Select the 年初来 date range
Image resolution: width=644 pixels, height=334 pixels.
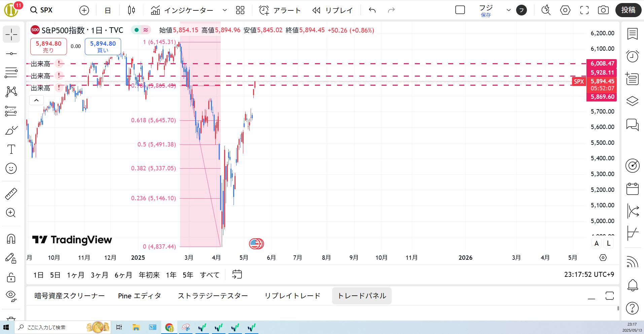pyautogui.click(x=149, y=275)
